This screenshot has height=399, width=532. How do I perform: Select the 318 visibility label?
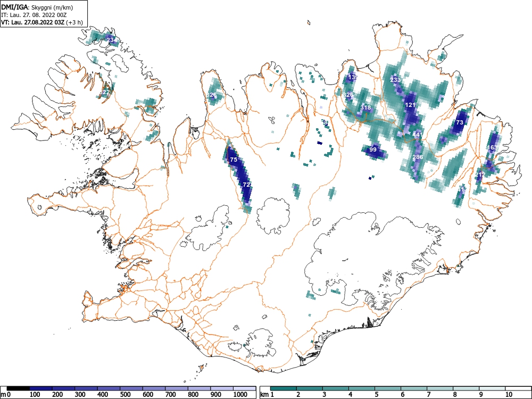pyautogui.click(x=365, y=107)
